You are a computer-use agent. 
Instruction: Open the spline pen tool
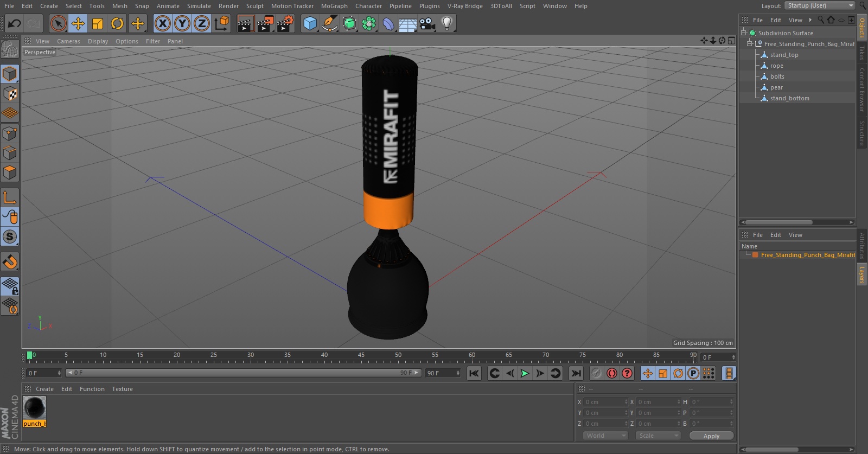pyautogui.click(x=329, y=23)
